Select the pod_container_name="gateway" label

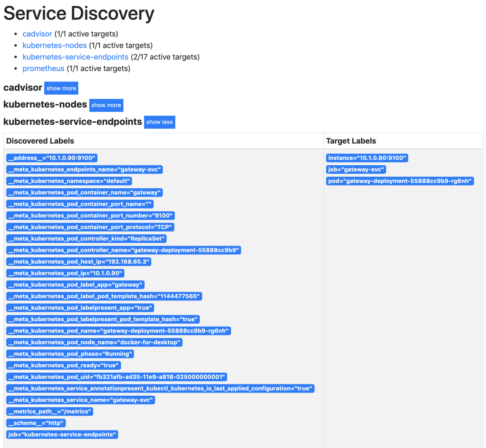tap(85, 192)
